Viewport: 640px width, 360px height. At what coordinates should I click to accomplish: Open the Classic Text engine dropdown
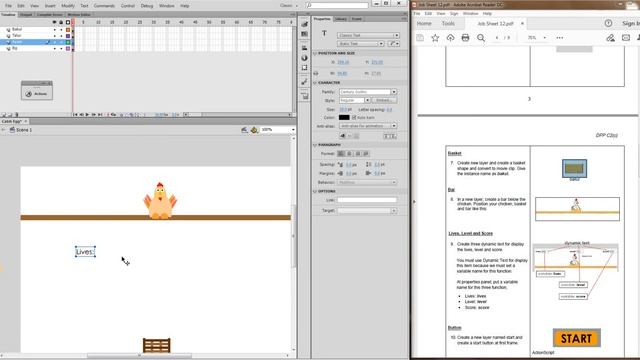368,36
